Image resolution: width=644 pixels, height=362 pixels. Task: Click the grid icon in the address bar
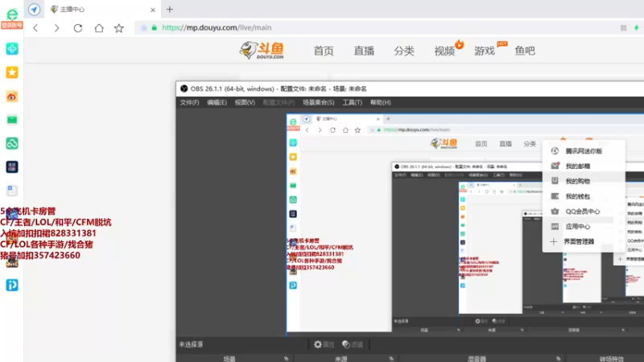coord(623,27)
